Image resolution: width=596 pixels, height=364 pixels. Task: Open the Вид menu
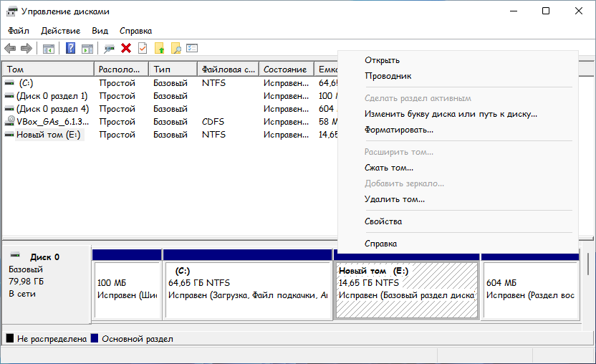(x=100, y=31)
